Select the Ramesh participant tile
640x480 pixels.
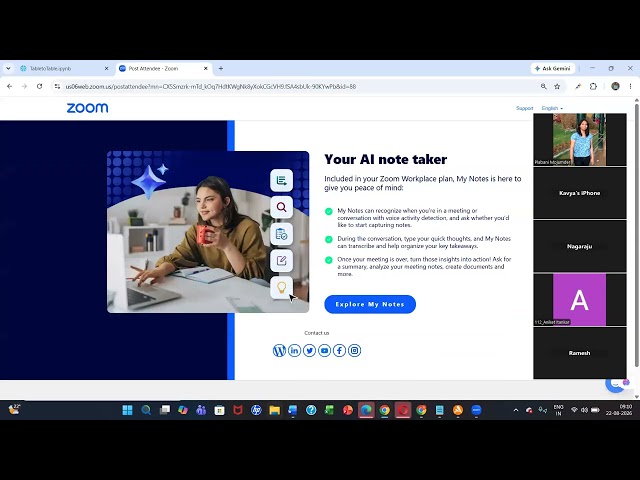580,353
